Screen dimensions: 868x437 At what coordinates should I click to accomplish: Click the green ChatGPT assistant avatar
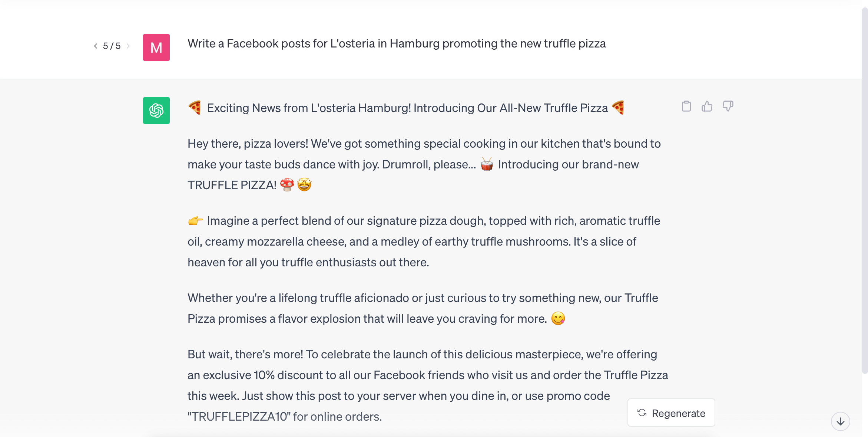pos(156,110)
